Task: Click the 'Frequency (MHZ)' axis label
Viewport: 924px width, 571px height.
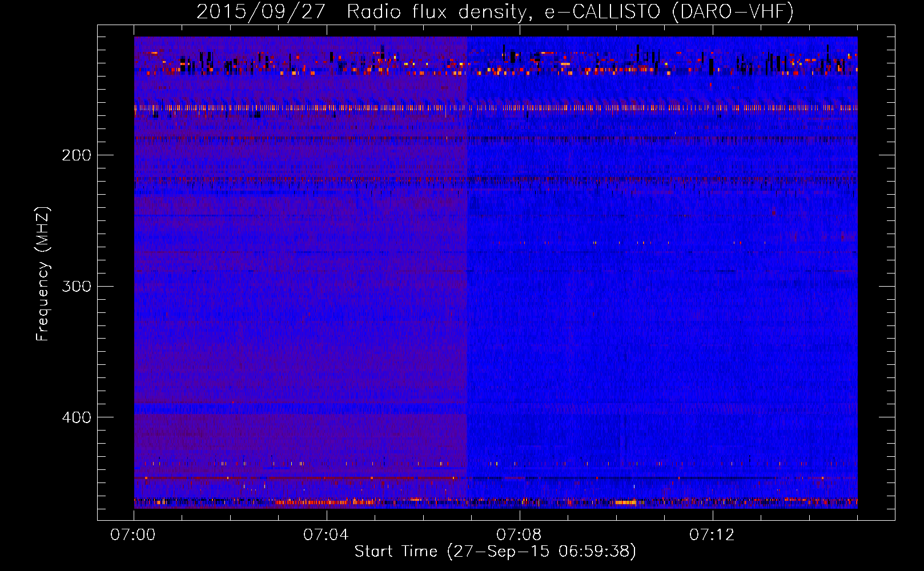Action: [43, 274]
